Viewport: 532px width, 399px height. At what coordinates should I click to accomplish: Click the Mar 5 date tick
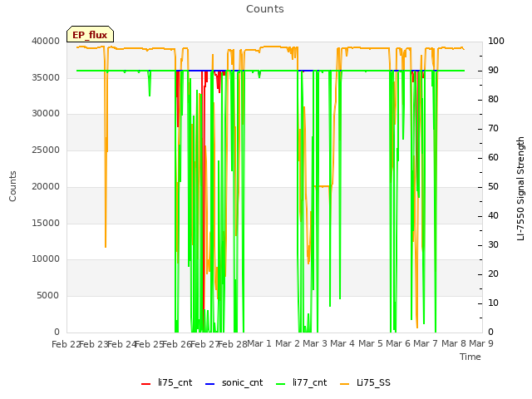point(371,343)
